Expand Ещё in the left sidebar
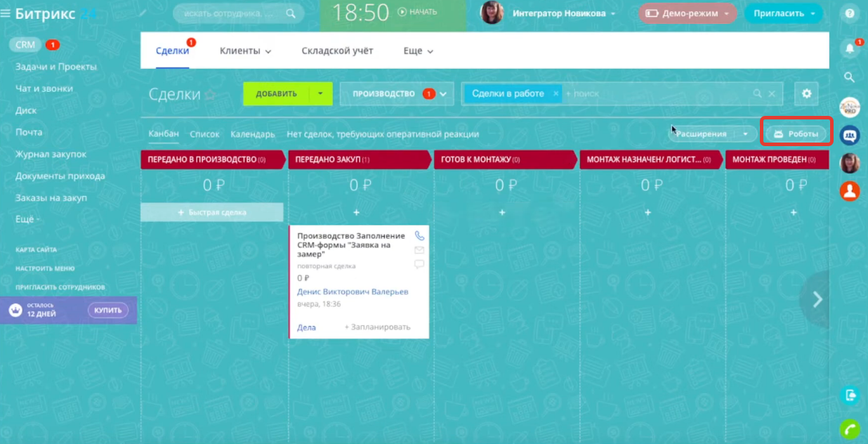The width and height of the screenshot is (868, 444). pyautogui.click(x=27, y=219)
